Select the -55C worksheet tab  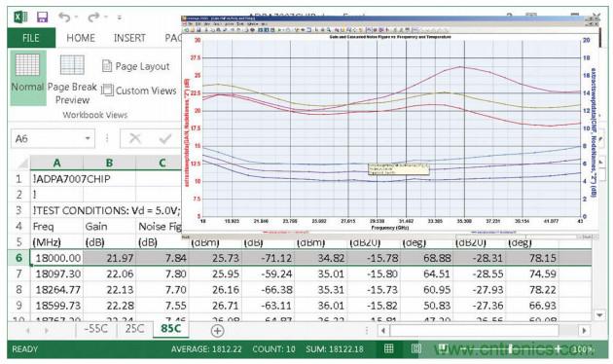(95, 328)
